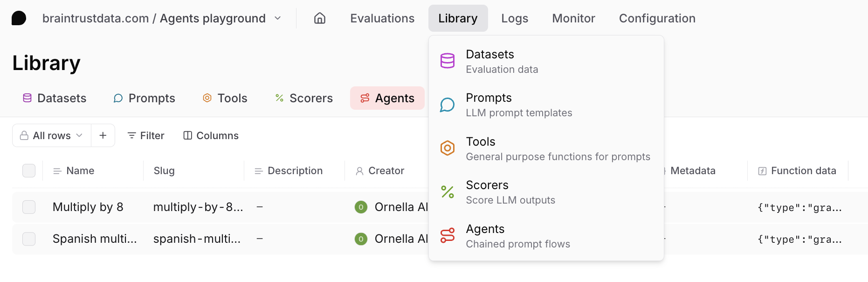868x282 pixels.
Task: Check the Spanish multiply row checkbox
Action: (x=29, y=239)
